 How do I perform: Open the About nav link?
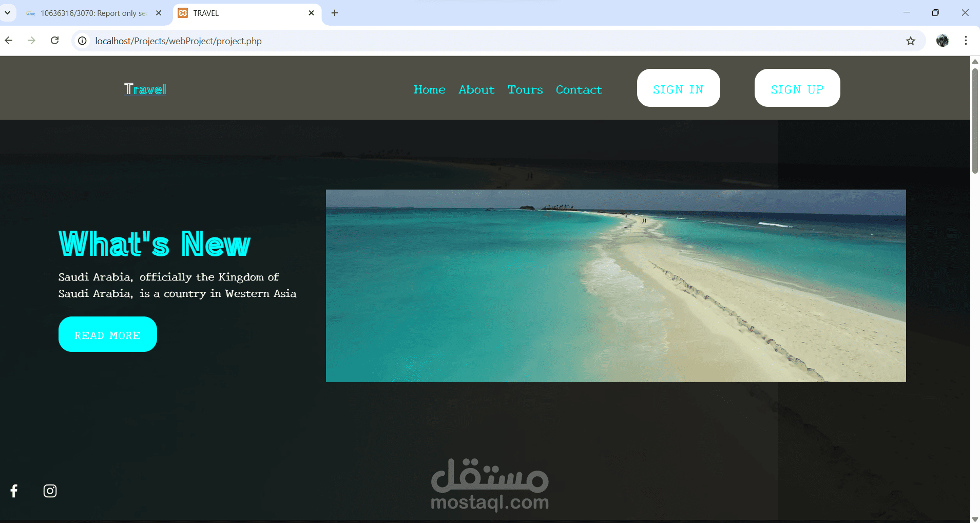coord(476,89)
